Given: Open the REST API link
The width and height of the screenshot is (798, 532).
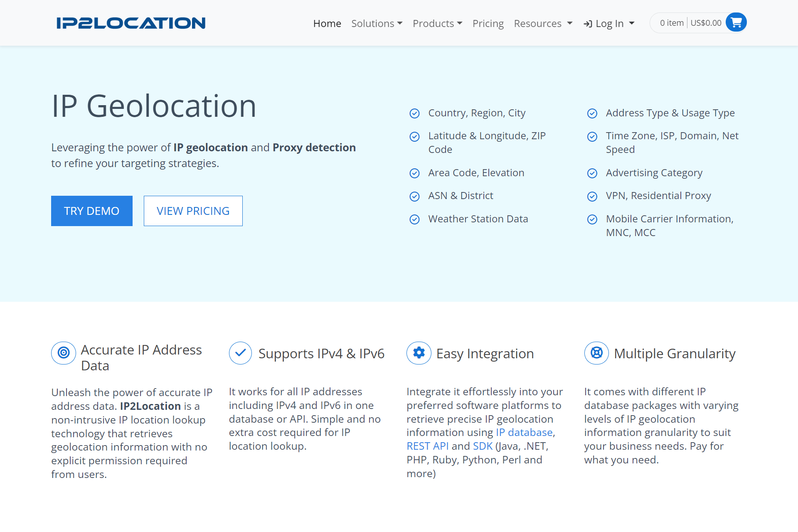Looking at the screenshot, I should coord(427,446).
